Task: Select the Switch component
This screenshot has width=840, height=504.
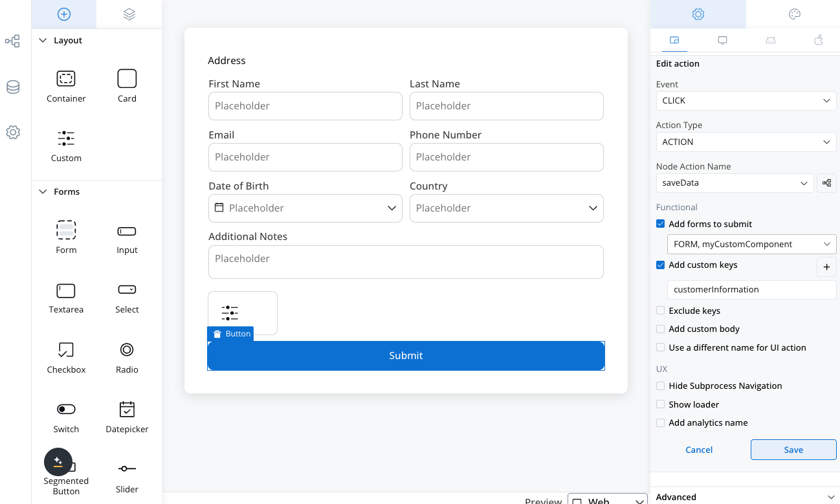Action: click(x=66, y=417)
